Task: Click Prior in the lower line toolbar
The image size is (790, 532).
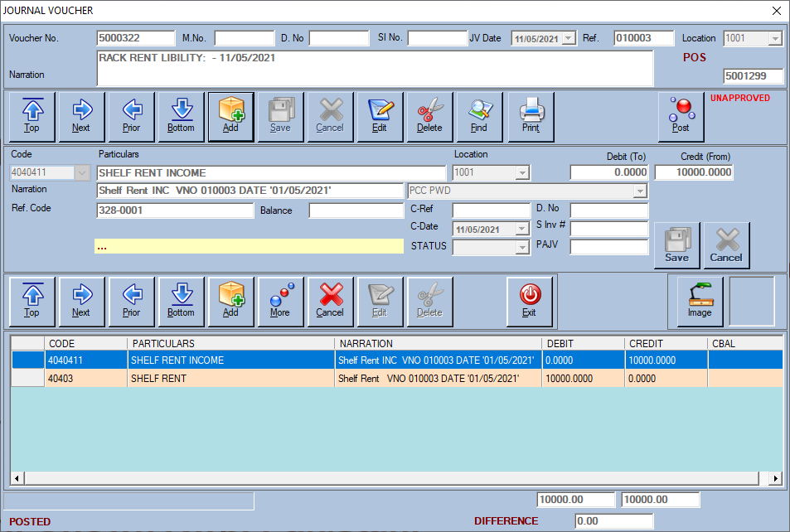Action: (132, 302)
